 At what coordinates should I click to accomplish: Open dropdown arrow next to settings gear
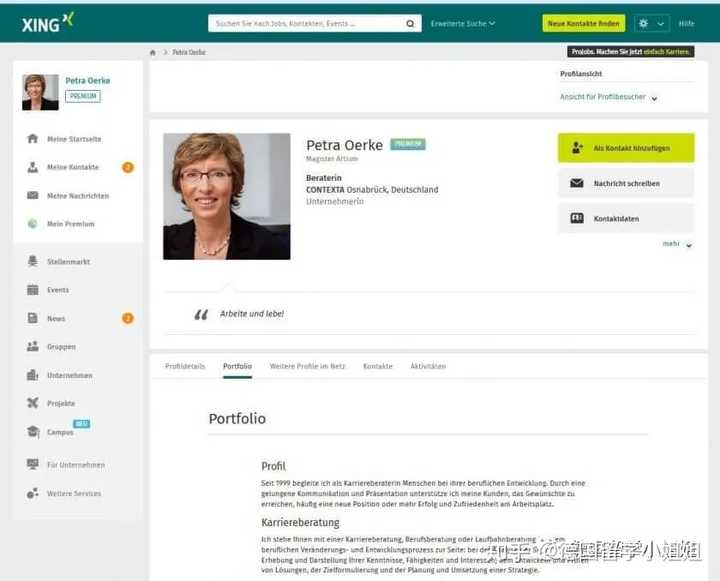(660, 23)
